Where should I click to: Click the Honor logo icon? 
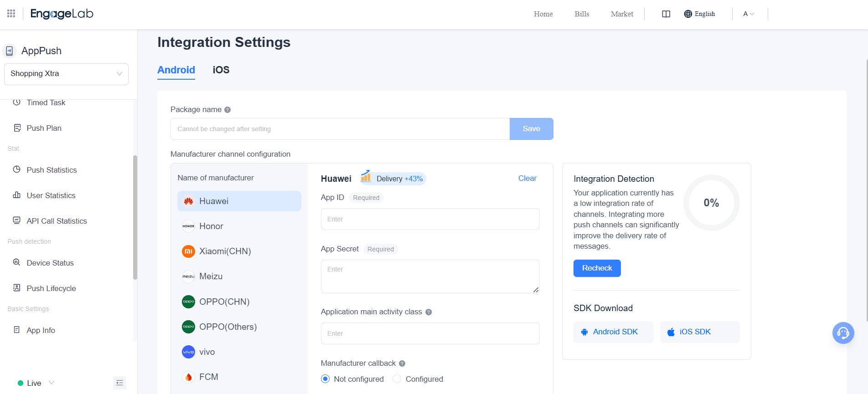click(x=188, y=226)
